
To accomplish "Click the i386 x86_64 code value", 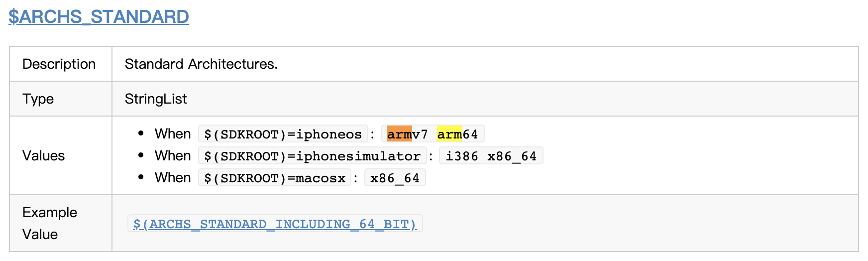I will [491, 156].
